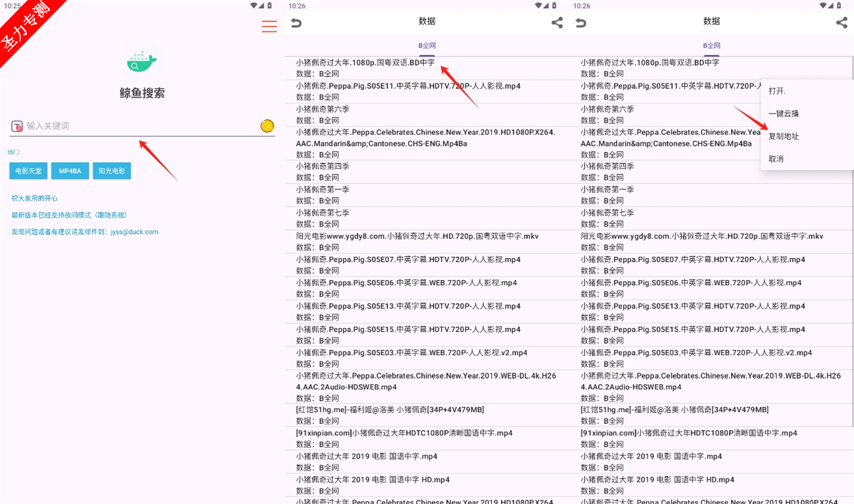854x504 pixels.
Task: Select the 电影天堂 hot tag
Action: (x=28, y=171)
